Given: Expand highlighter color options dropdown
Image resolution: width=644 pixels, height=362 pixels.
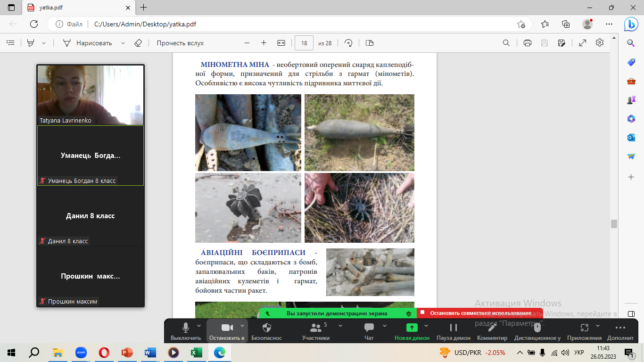Looking at the screenshot, I should click(44, 43).
